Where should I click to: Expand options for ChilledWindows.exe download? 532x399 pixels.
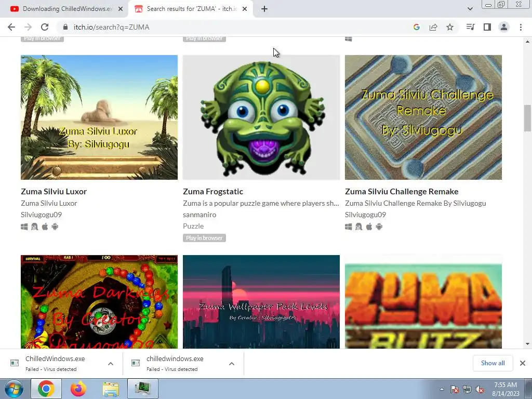pos(111,364)
